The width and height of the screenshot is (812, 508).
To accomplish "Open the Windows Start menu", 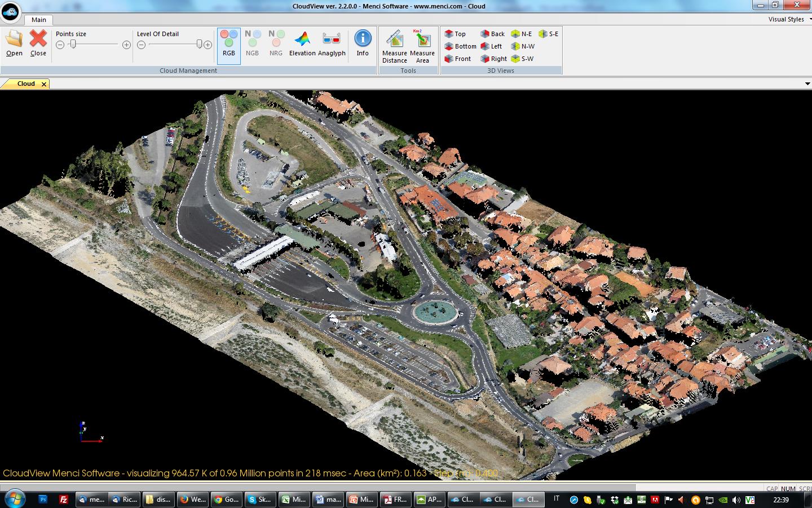I will [14, 499].
